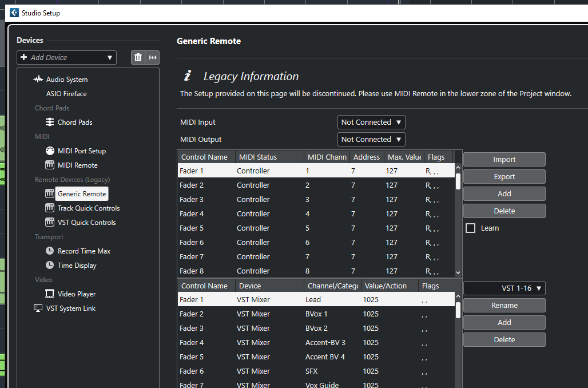Screen dimensions: 588x388
Task: Click the trash icon to remove device
Action: click(138, 57)
